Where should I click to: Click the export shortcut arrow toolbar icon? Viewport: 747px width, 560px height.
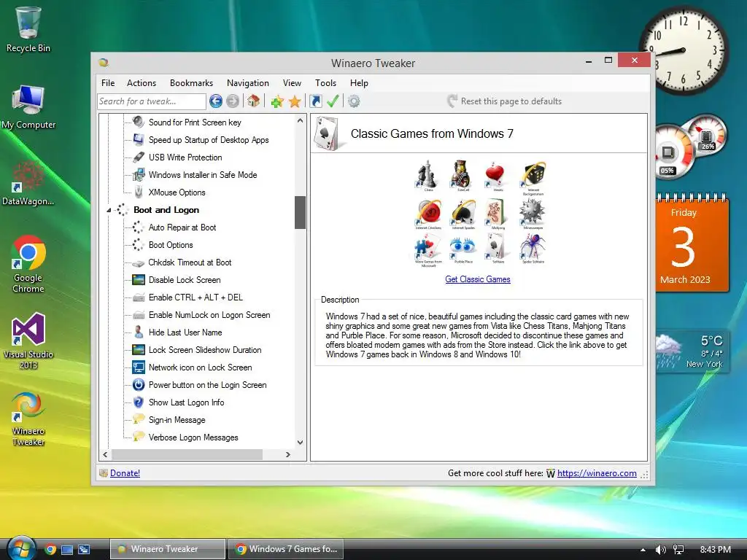pyautogui.click(x=315, y=101)
